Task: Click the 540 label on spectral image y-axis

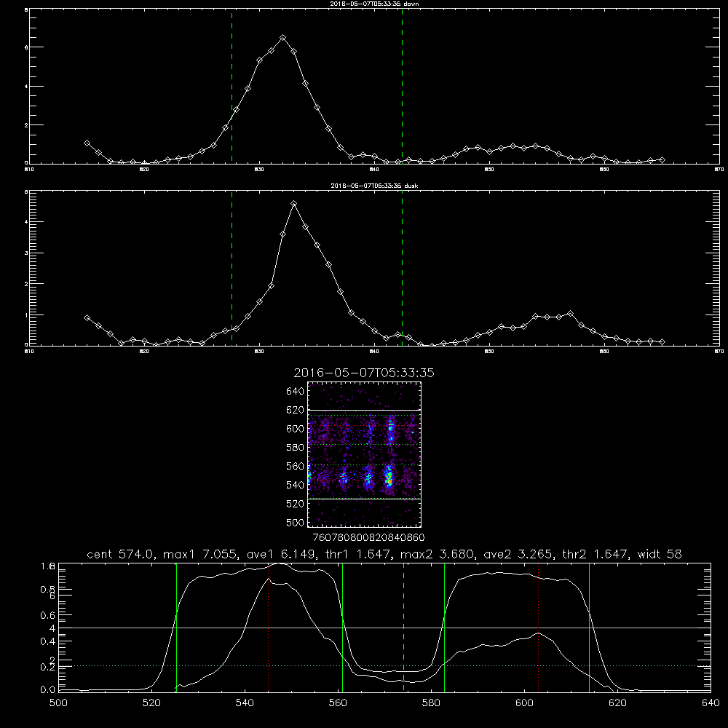Action: [x=296, y=485]
